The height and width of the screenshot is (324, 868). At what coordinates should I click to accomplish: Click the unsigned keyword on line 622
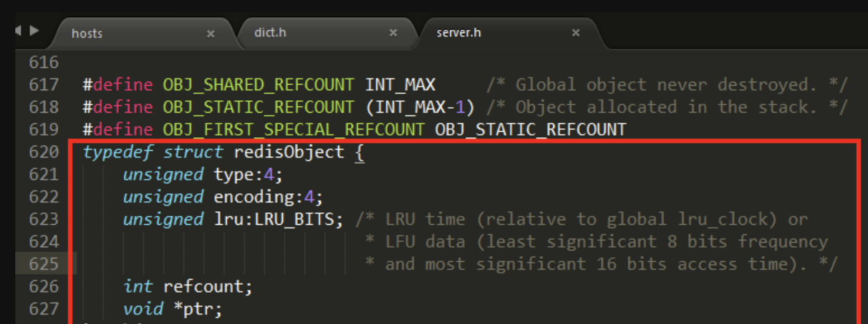pyautogui.click(x=163, y=197)
